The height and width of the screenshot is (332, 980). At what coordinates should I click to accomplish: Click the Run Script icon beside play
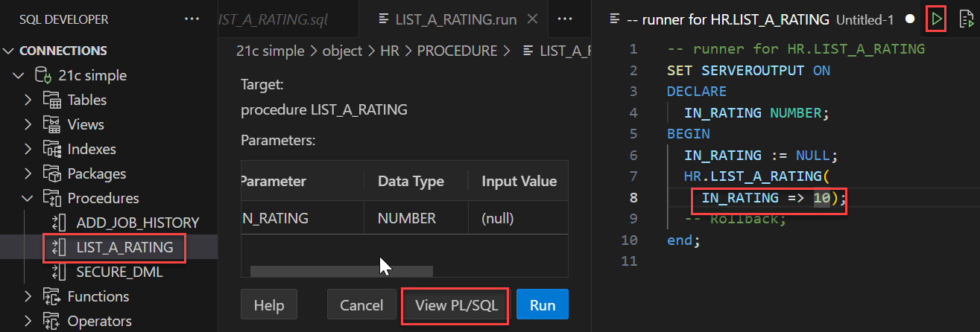pos(966,19)
